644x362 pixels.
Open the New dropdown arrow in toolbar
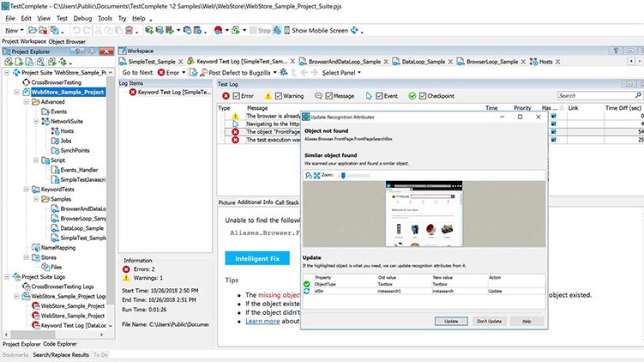click(x=21, y=30)
